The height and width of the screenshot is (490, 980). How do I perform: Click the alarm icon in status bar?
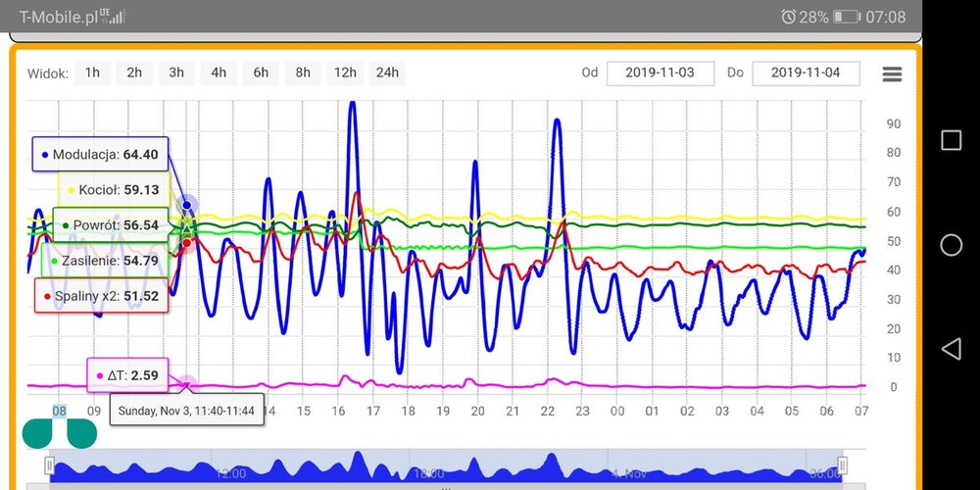pyautogui.click(x=788, y=17)
